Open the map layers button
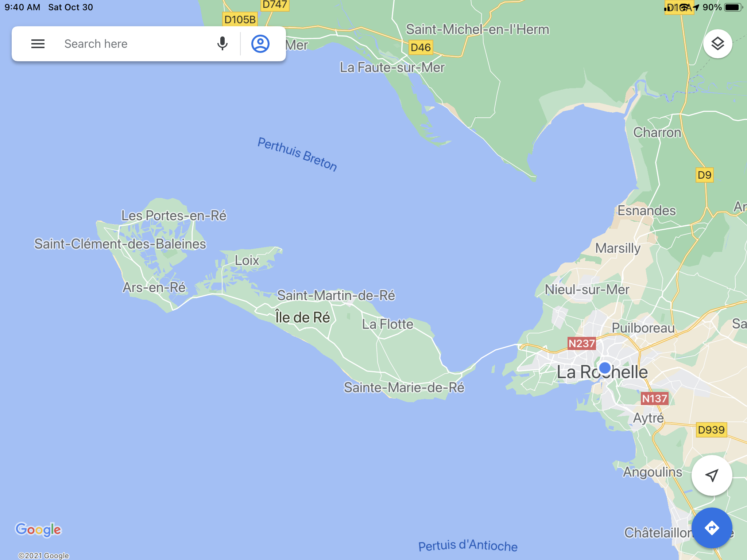The height and width of the screenshot is (560, 747). tap(717, 44)
